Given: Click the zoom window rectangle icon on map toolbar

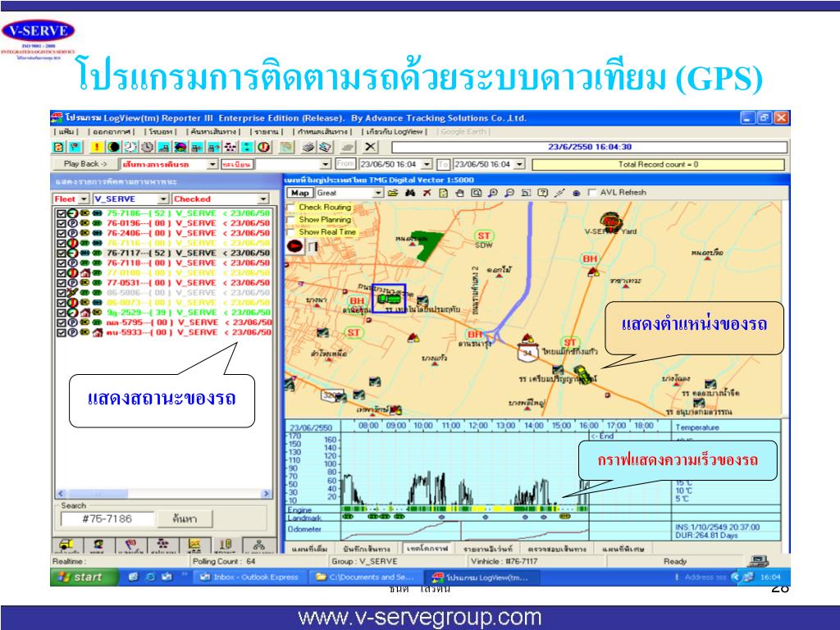Looking at the screenshot, I should point(477,193).
